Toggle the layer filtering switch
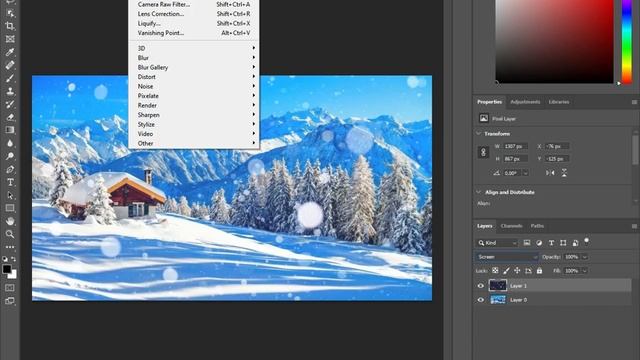This screenshot has width=640, height=360. click(x=587, y=241)
